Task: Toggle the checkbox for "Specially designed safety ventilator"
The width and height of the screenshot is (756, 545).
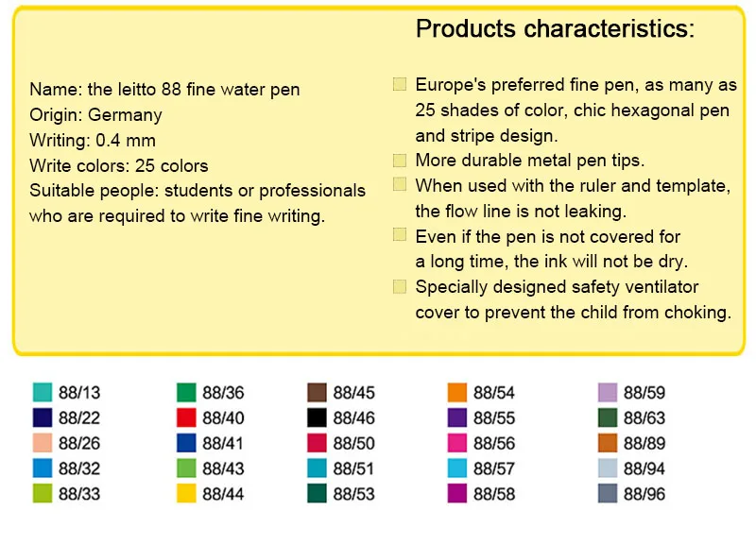Action: (x=400, y=287)
